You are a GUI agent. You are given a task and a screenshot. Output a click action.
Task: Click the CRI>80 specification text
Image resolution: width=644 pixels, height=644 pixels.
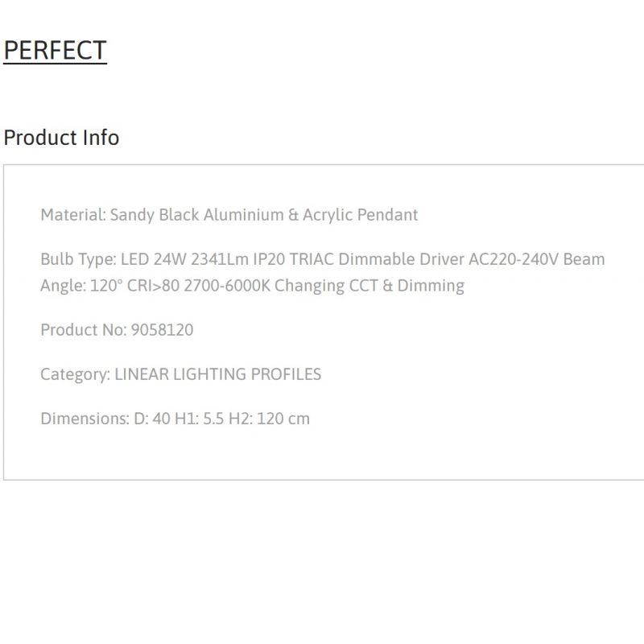[153, 286]
